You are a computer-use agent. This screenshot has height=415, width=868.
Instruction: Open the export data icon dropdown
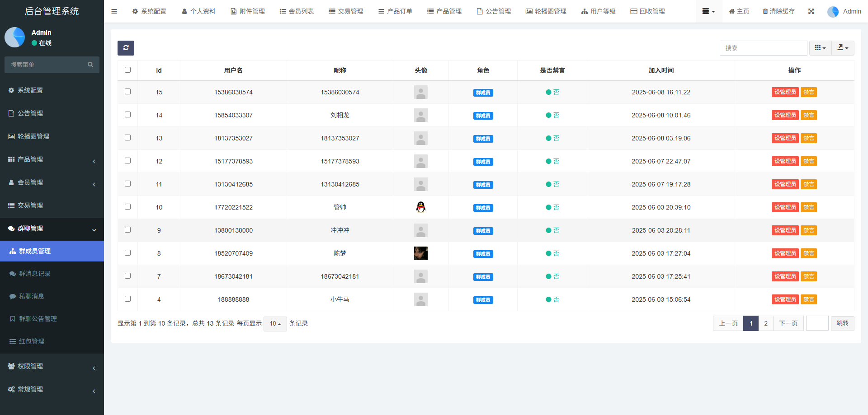click(x=843, y=48)
